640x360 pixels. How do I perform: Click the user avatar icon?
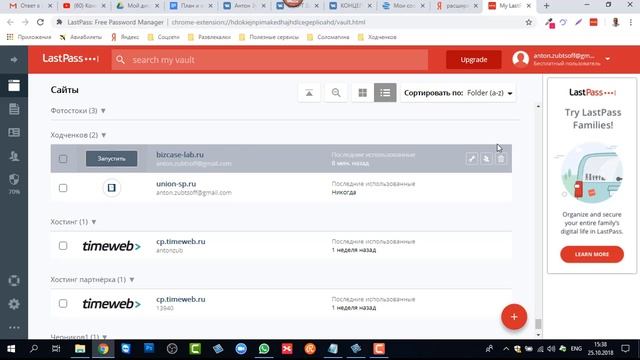520,59
